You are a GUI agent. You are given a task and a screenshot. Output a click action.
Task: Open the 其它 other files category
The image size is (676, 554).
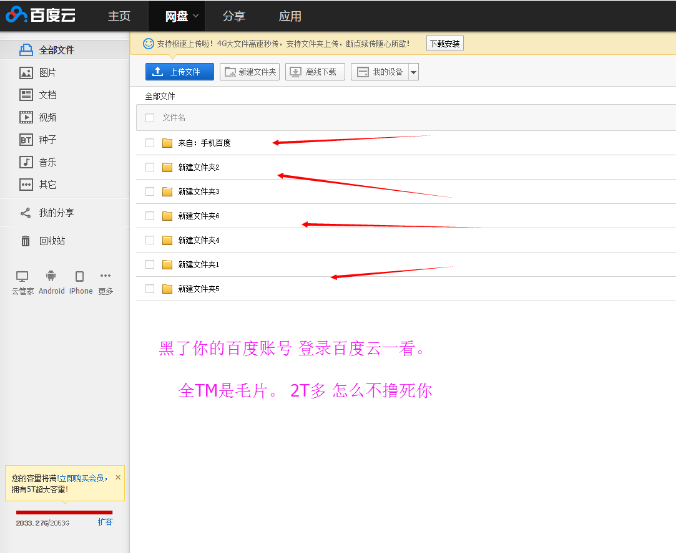click(x=47, y=185)
